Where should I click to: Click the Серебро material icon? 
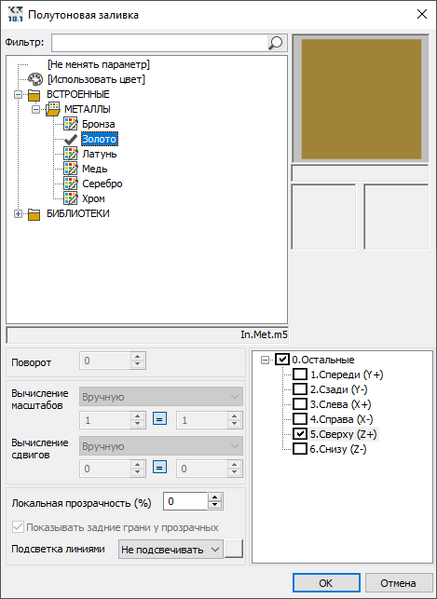(x=71, y=184)
